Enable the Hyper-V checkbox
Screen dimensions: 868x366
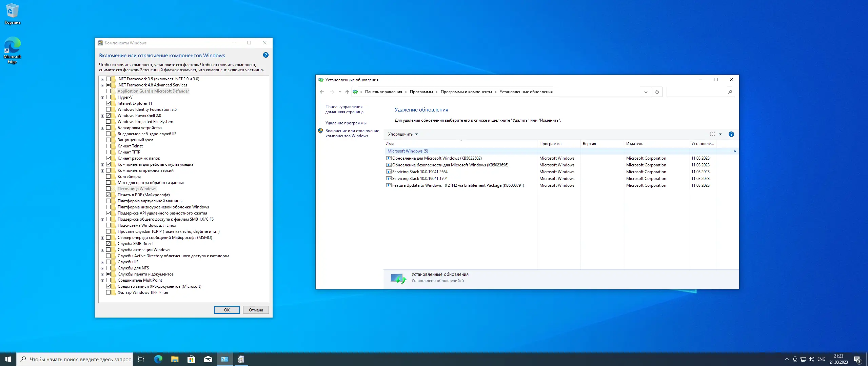[108, 97]
